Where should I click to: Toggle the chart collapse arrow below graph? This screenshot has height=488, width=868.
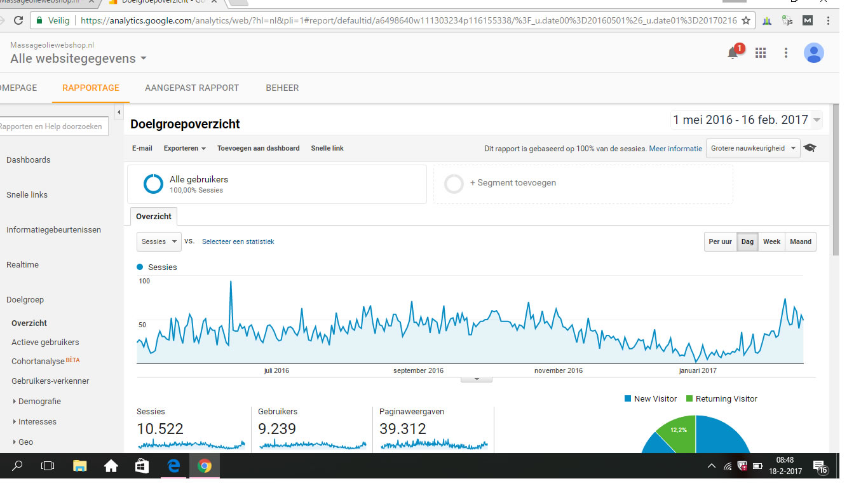pyautogui.click(x=476, y=379)
